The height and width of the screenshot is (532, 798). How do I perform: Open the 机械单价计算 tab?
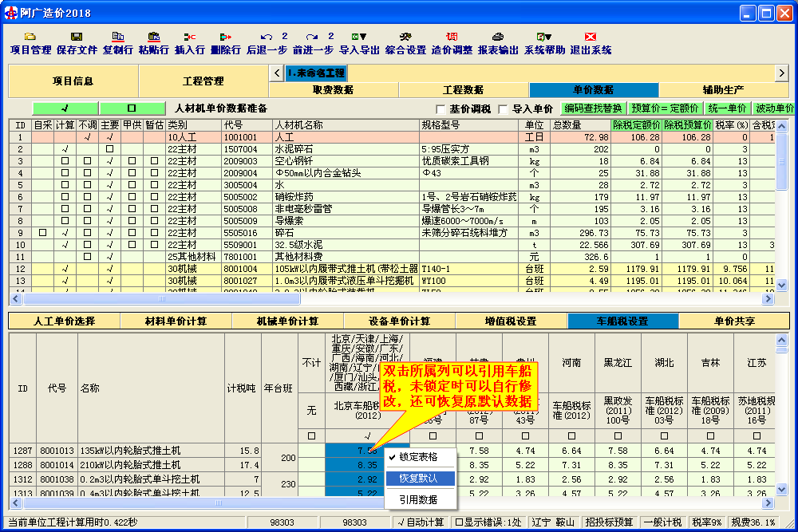pos(288,321)
